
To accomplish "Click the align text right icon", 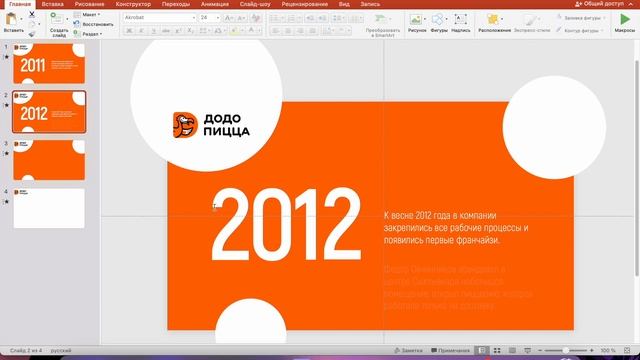I will tap(300, 31).
